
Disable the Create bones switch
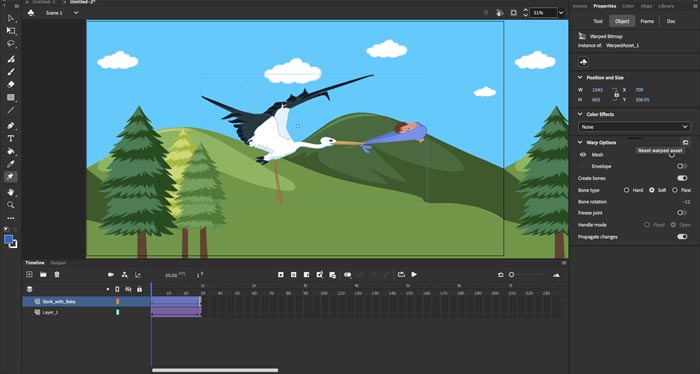click(682, 178)
